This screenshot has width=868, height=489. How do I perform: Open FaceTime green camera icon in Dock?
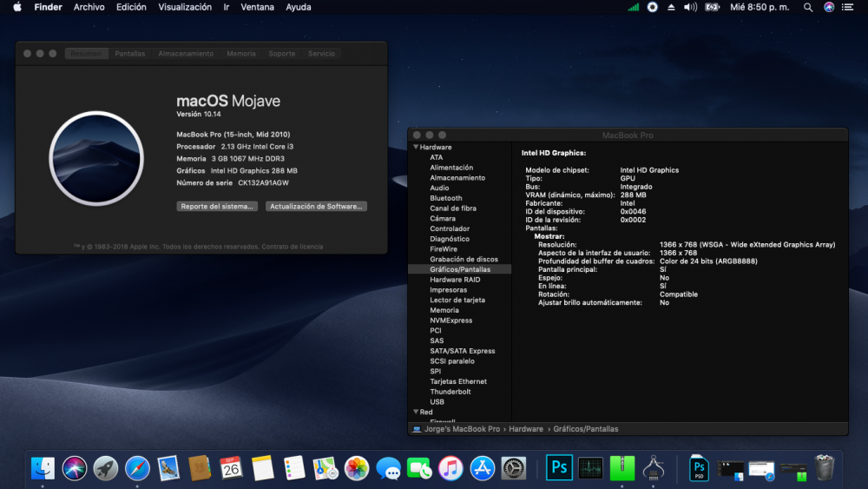point(419,468)
